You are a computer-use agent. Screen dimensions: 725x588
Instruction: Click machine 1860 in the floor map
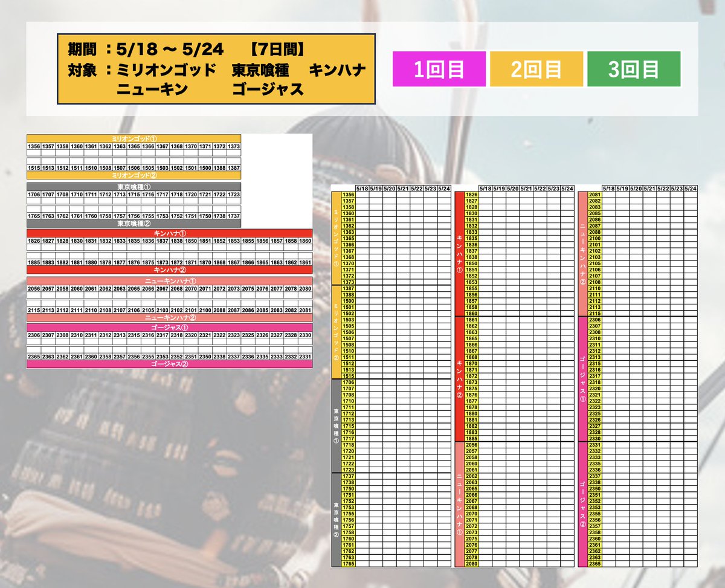tap(304, 241)
